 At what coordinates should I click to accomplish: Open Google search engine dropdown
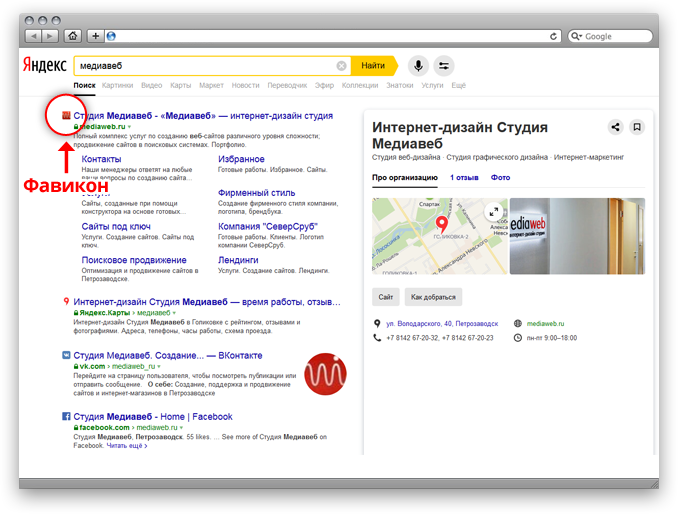click(x=576, y=36)
